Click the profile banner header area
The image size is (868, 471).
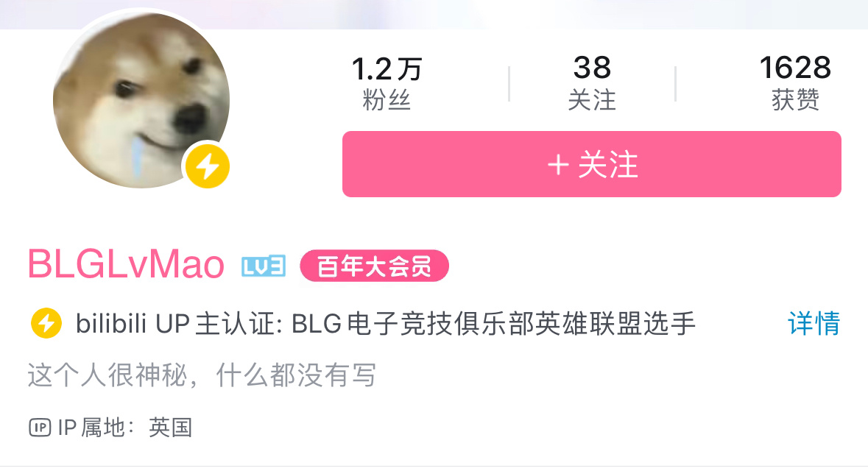pyautogui.click(x=434, y=15)
